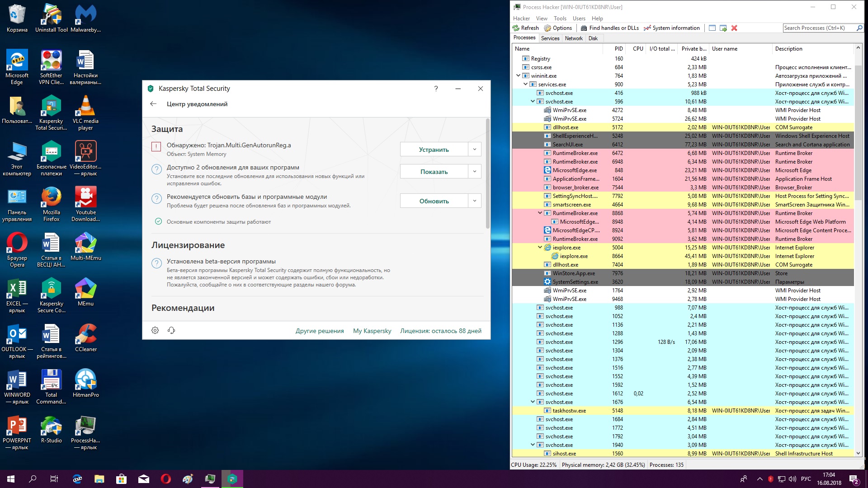The image size is (868, 488).
Task: Click Kaspersky support headset icon
Action: tap(171, 330)
